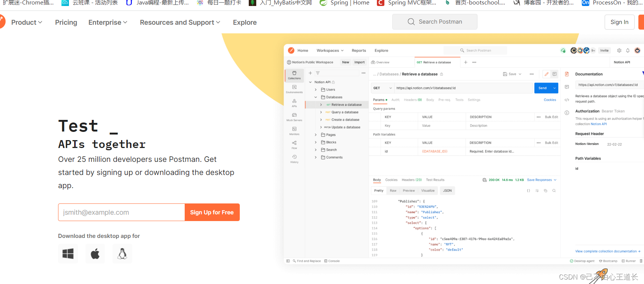Click the info icon in the right sidebar
Screen dimensions: 644x284
(567, 112)
